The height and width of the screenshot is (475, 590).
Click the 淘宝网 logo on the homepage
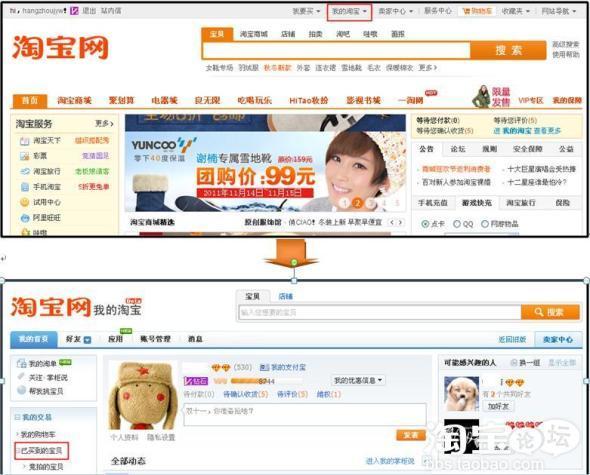[x=60, y=48]
